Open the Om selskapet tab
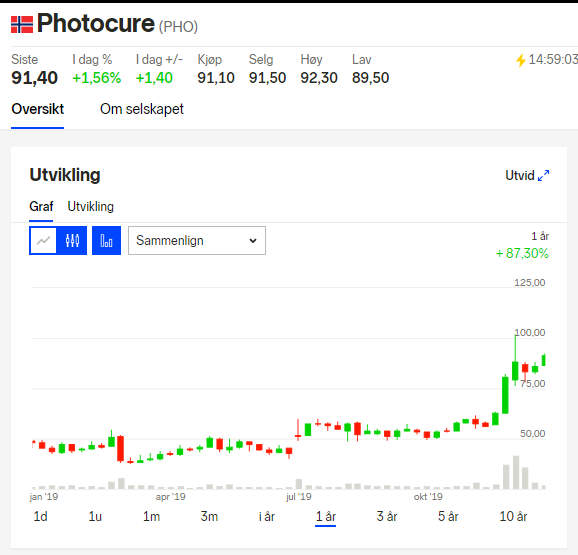This screenshot has height=555, width=578. (142, 109)
